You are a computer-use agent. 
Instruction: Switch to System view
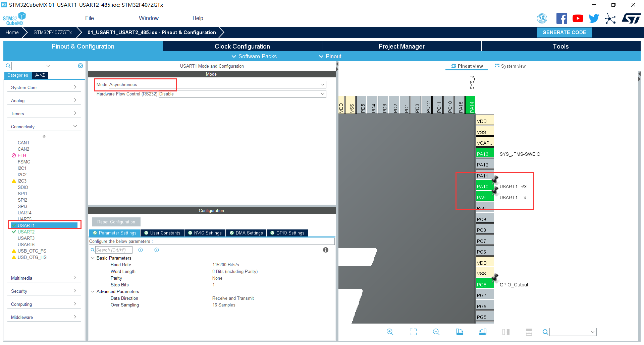point(510,66)
